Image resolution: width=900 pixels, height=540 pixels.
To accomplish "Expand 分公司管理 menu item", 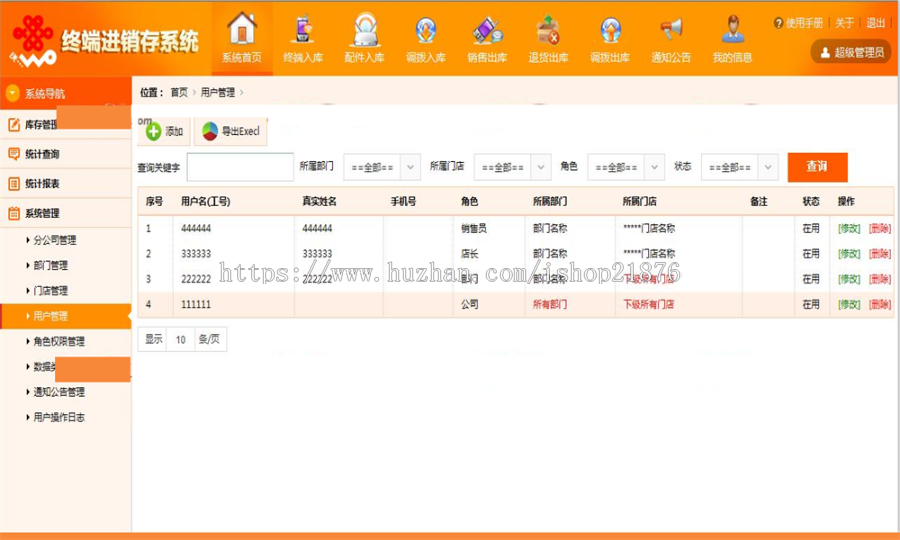I will tap(55, 240).
